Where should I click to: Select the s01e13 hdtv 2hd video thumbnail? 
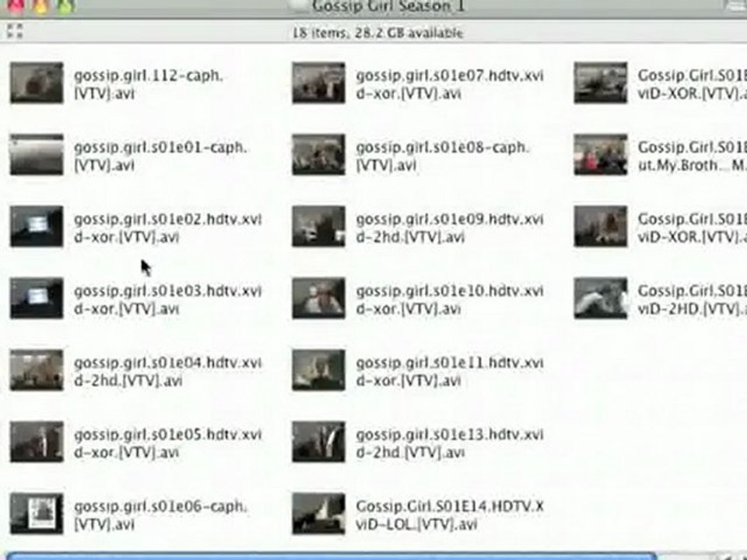click(x=319, y=442)
